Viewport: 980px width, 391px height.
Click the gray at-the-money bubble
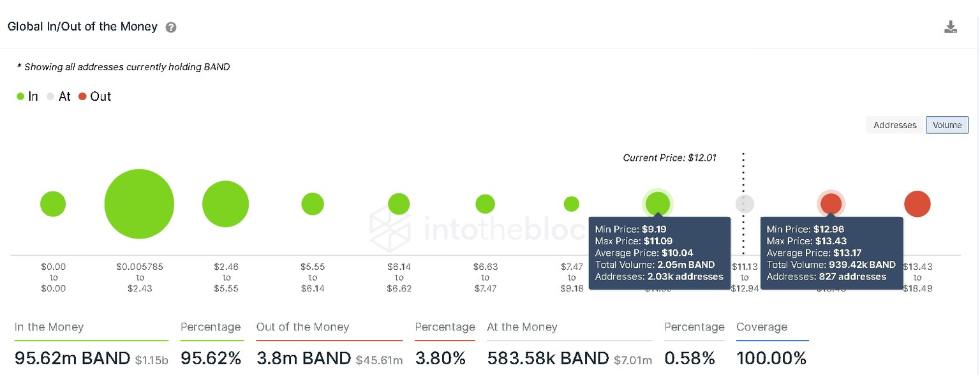tap(744, 203)
